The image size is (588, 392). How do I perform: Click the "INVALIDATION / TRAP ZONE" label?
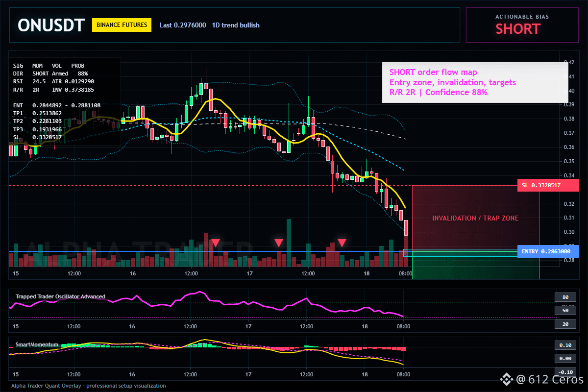475,218
